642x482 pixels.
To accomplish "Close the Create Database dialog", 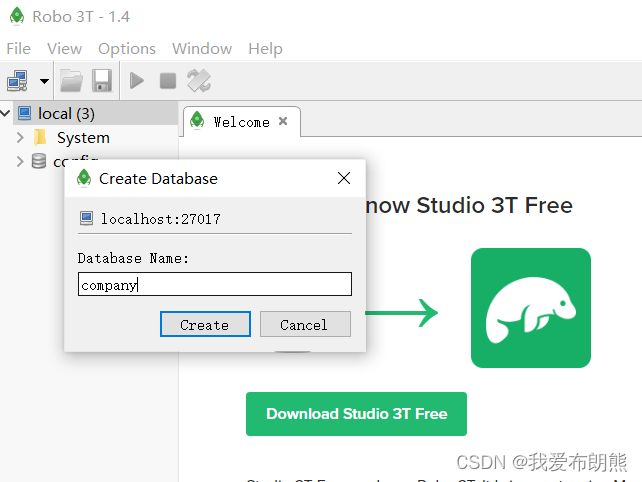I will (x=344, y=178).
